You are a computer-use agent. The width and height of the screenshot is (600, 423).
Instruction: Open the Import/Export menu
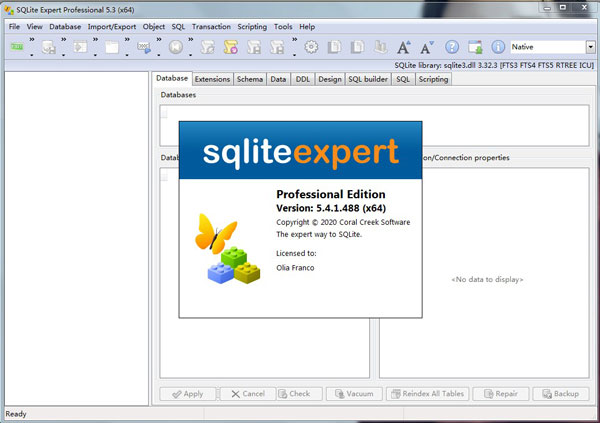click(112, 27)
